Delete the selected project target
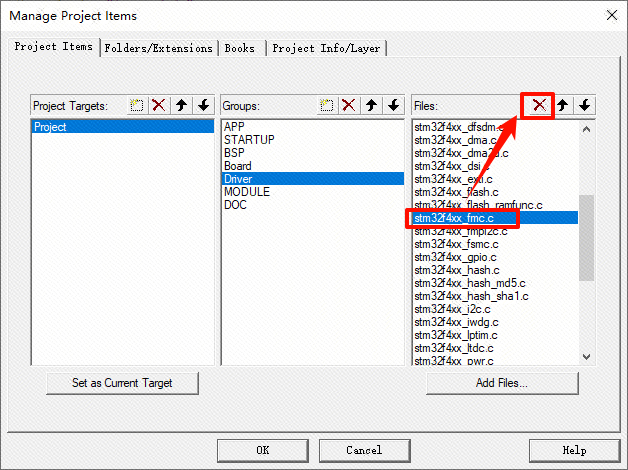This screenshot has width=628, height=470. tap(158, 105)
